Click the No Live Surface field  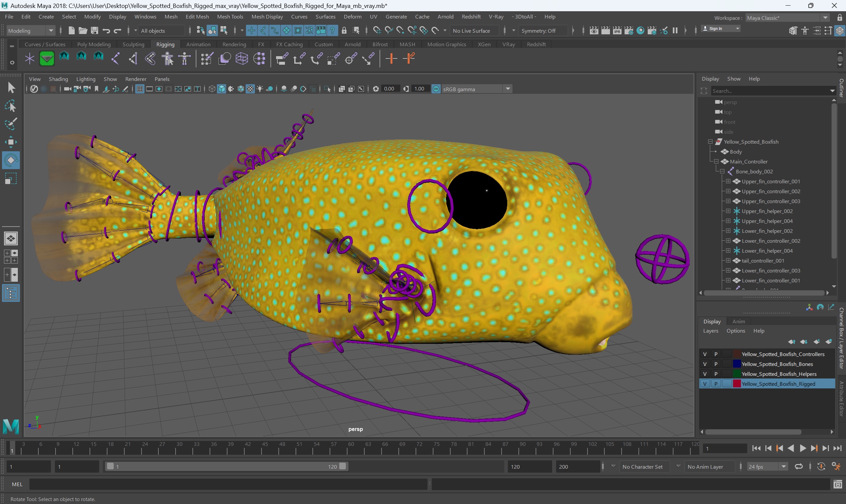tap(474, 31)
